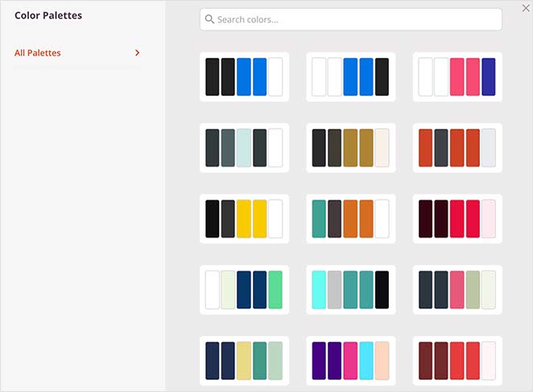Viewport: 533px width, 392px height.
Task: Pick the dark navy, pink and sage palette
Action: (457, 290)
